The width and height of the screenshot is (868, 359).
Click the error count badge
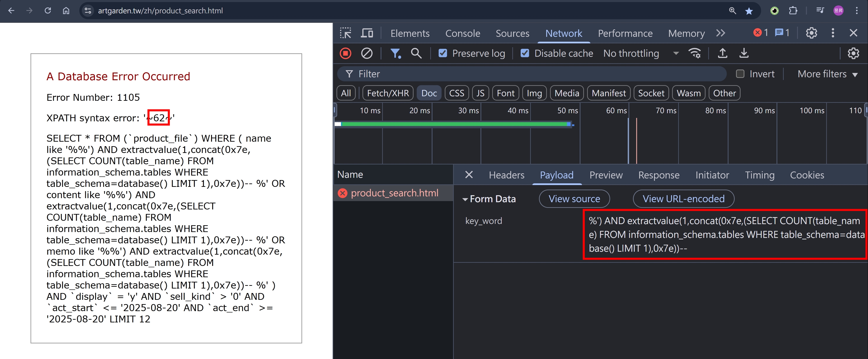tap(761, 33)
